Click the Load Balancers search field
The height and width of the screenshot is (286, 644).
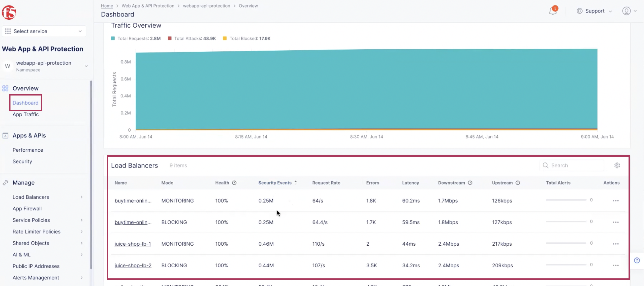(572, 166)
